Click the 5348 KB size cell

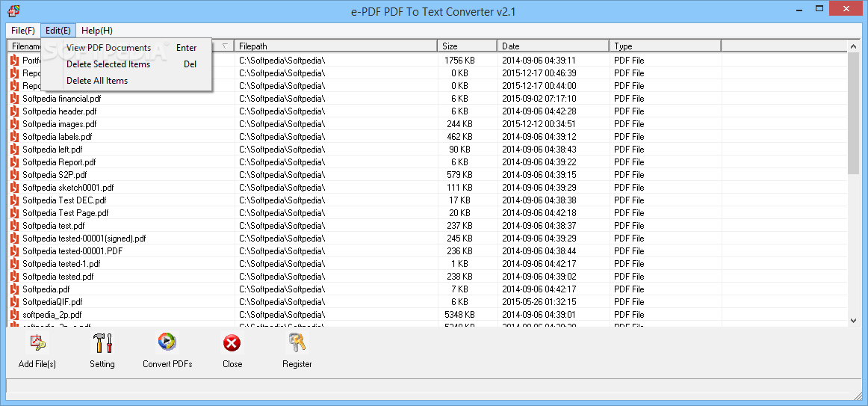[x=459, y=316]
